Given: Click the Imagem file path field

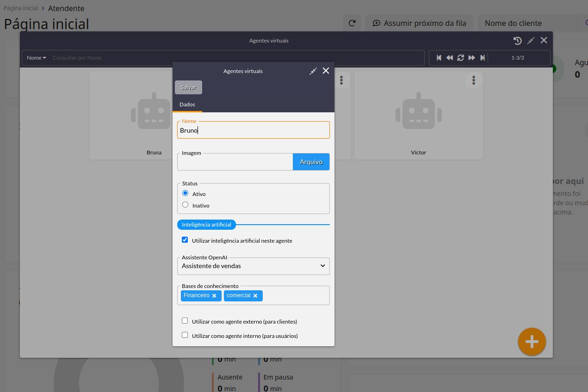Looking at the screenshot, I should tap(235, 162).
